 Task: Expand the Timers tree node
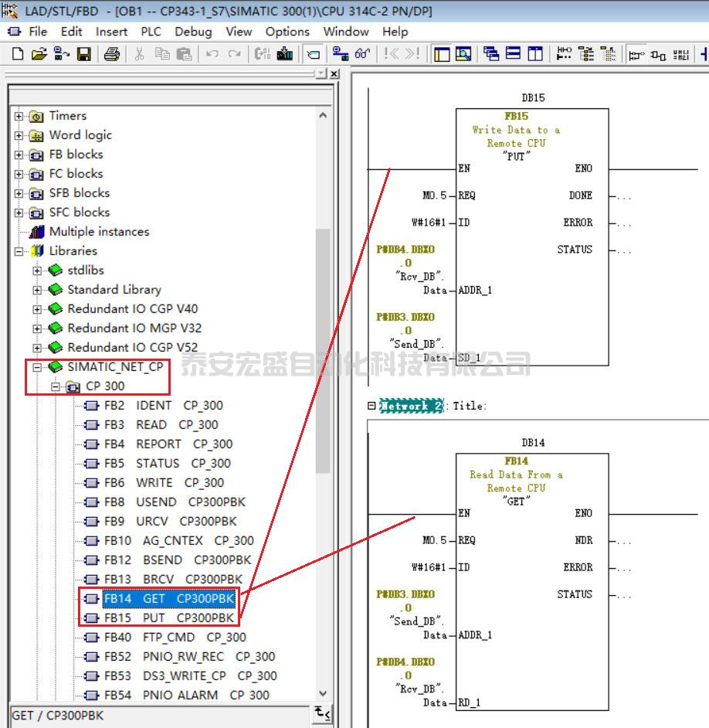point(19,116)
